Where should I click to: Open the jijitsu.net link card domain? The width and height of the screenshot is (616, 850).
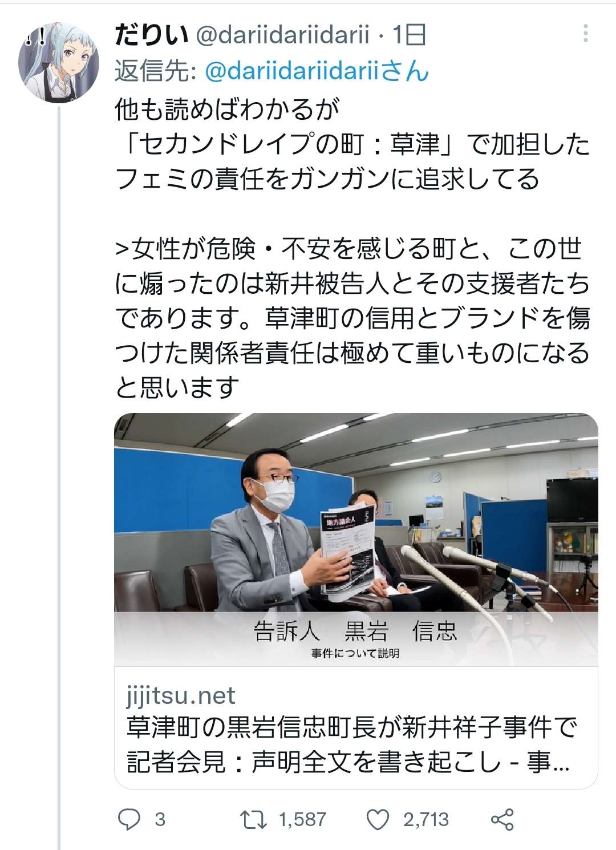[x=181, y=695]
